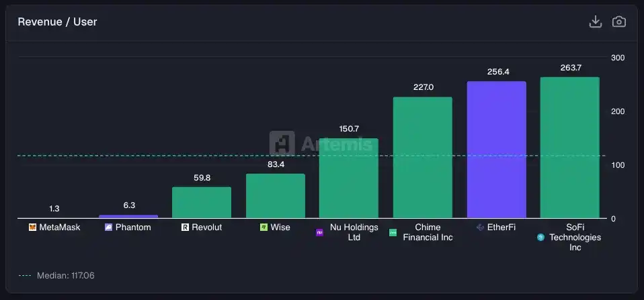The image size is (644, 300).
Task: Click the small purple Phantom bar
Action: [128, 216]
